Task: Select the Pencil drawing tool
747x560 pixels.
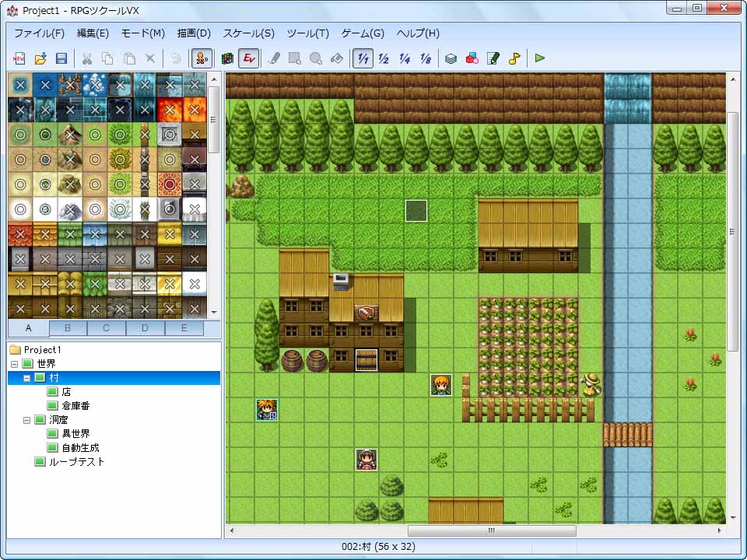Action: (x=274, y=58)
